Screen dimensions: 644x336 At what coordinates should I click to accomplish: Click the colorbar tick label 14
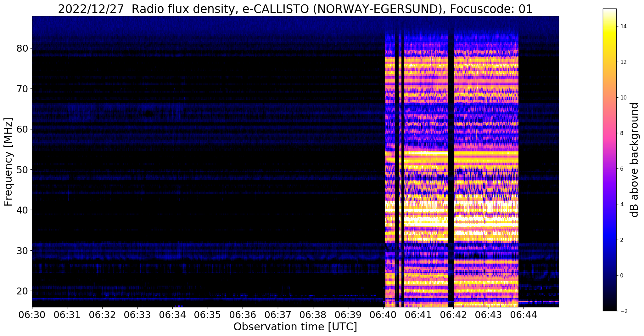click(623, 26)
